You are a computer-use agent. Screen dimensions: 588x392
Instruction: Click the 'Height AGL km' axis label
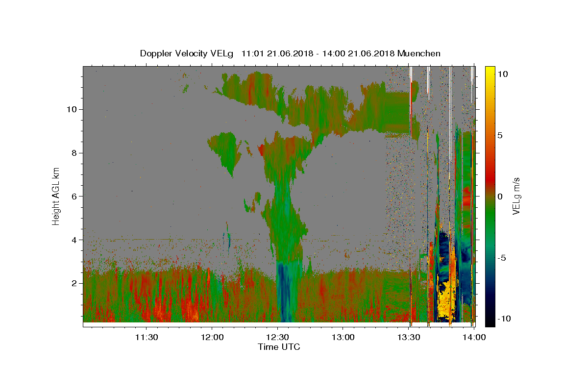[x=56, y=196]
